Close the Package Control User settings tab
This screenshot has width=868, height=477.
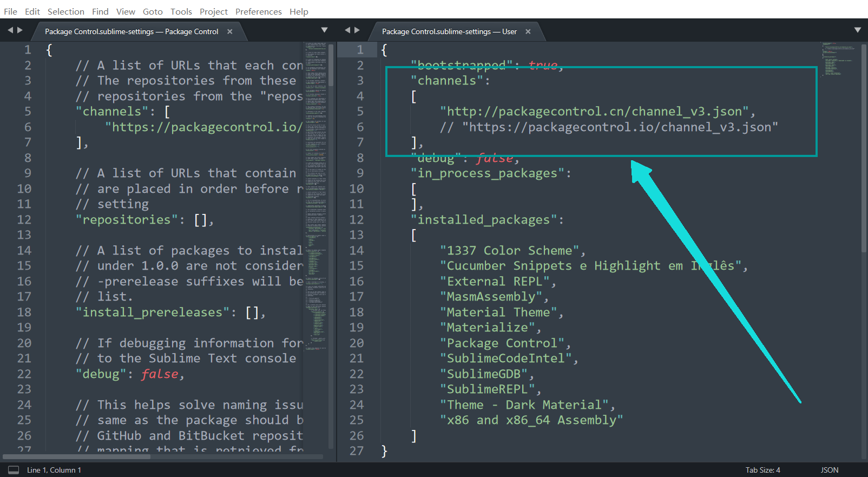pos(528,31)
